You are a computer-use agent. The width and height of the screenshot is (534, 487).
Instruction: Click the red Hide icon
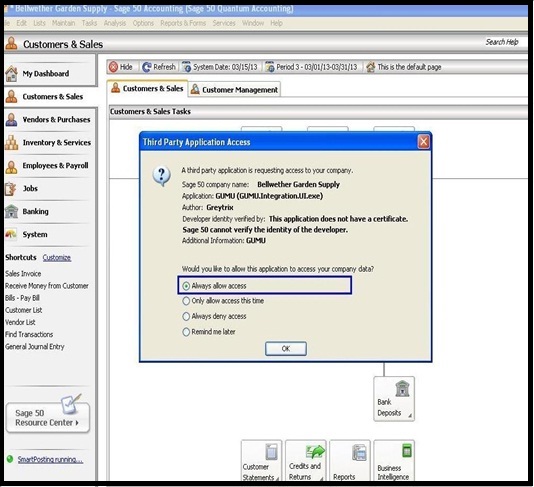113,67
